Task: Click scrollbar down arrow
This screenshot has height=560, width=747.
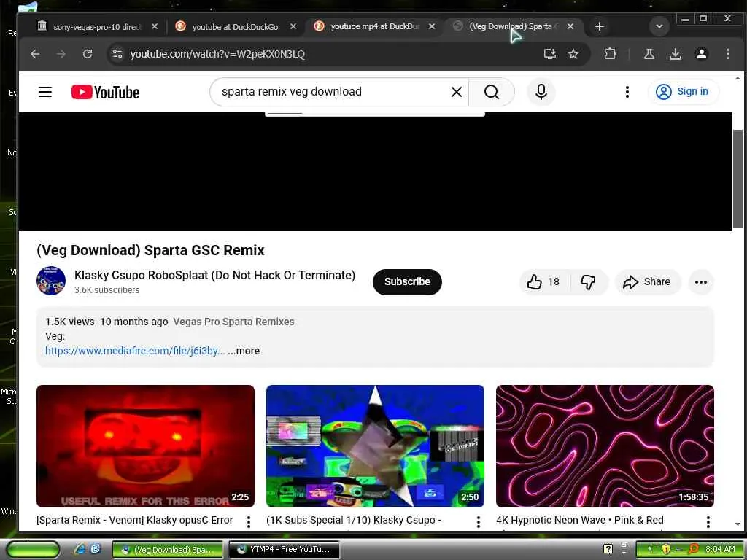Action: [738, 524]
